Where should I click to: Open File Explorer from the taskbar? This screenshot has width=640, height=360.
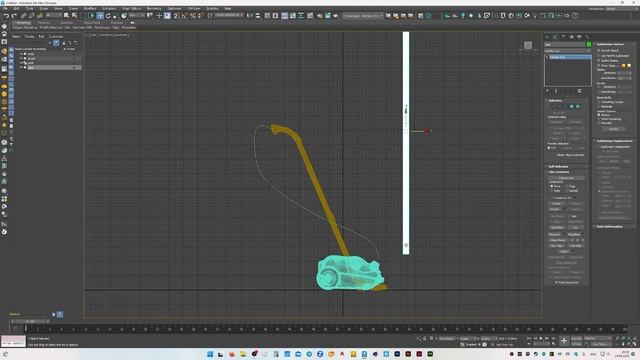pyautogui.click(x=243, y=354)
